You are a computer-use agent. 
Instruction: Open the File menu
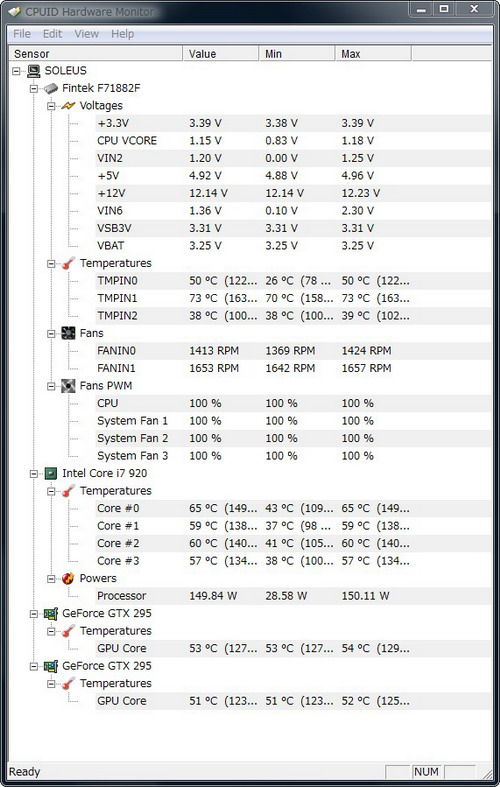point(22,34)
